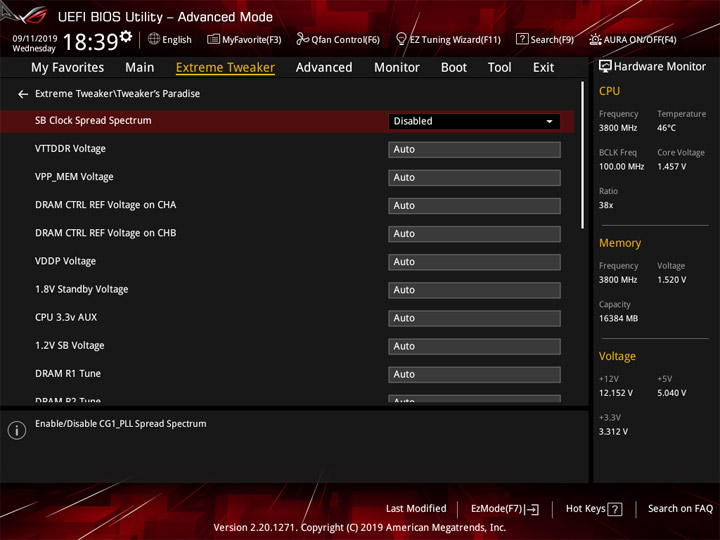Click the +12V reading 12.152 V
Screen dimensions: 720x540
click(615, 393)
